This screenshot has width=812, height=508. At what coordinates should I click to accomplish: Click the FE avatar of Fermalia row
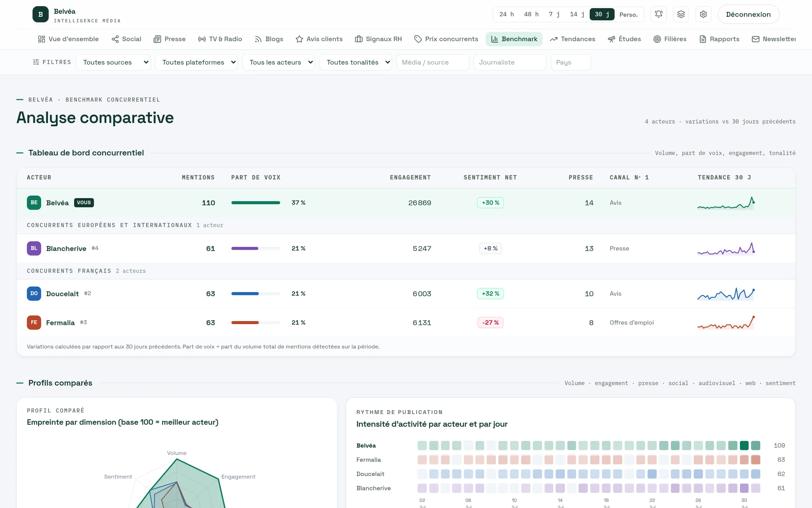coord(34,322)
